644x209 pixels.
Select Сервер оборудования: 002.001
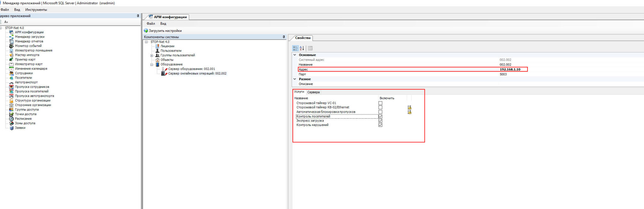click(192, 69)
